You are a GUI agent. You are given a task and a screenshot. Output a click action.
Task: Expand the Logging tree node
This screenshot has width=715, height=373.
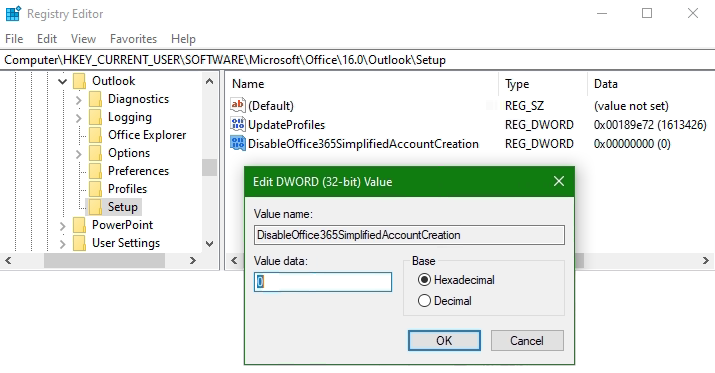tap(78, 118)
